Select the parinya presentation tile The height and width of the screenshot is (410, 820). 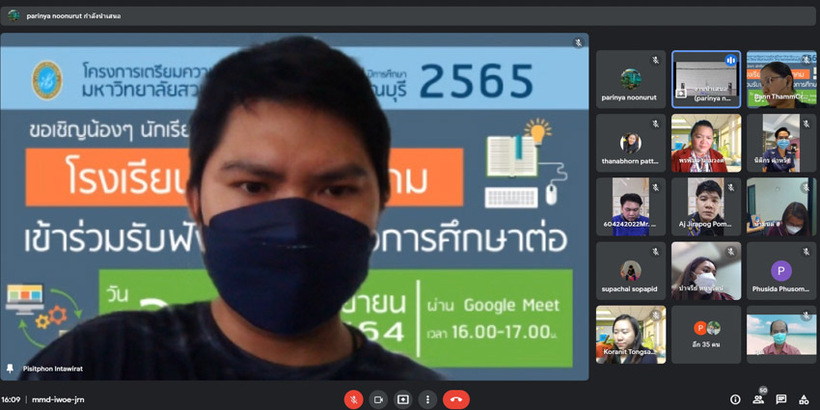click(706, 79)
